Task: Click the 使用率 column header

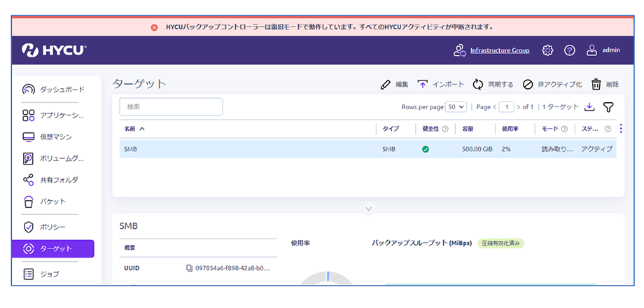Action: [510, 129]
